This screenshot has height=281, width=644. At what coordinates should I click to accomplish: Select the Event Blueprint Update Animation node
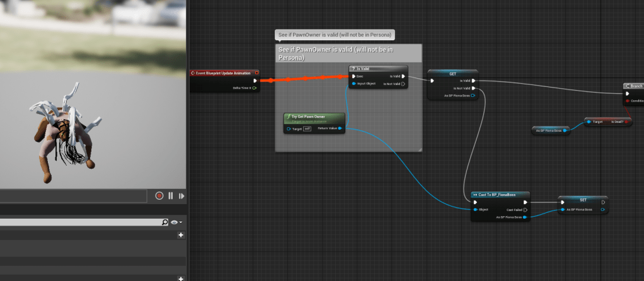tap(224, 73)
